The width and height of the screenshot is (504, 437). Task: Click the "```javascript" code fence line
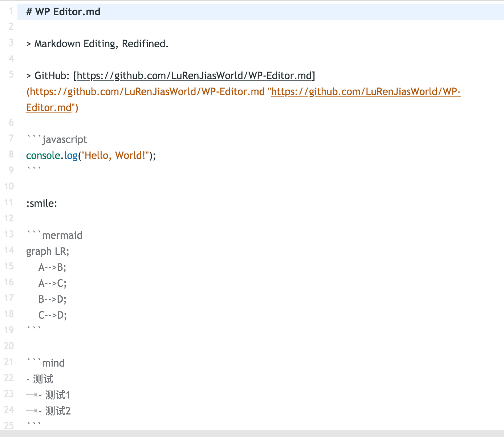(x=57, y=139)
